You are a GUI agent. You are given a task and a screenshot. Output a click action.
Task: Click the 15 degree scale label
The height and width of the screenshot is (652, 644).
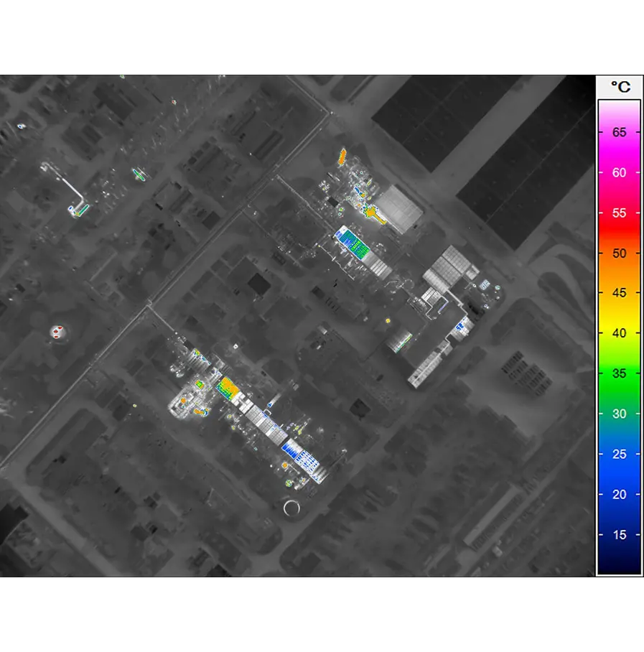pyautogui.click(x=619, y=534)
